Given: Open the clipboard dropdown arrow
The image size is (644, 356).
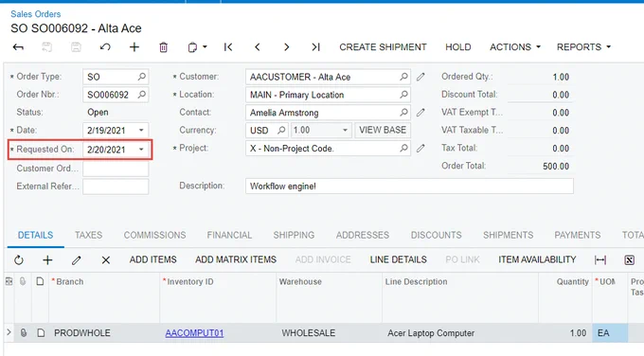Looking at the screenshot, I should (205, 46).
